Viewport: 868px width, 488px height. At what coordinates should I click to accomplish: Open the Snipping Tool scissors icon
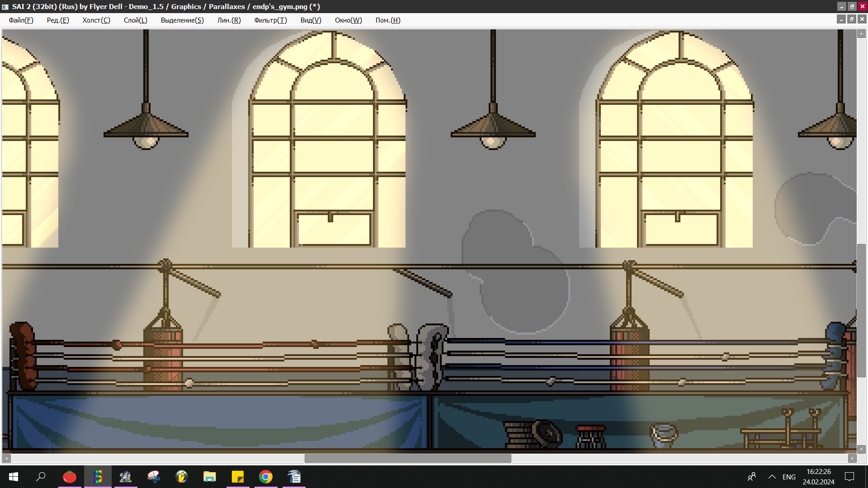coord(154,477)
